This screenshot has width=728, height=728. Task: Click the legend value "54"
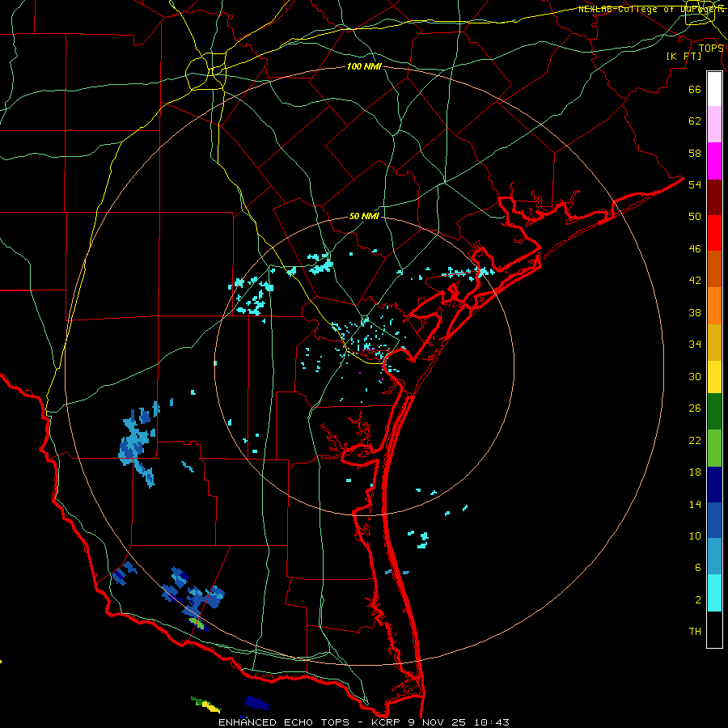(x=695, y=184)
